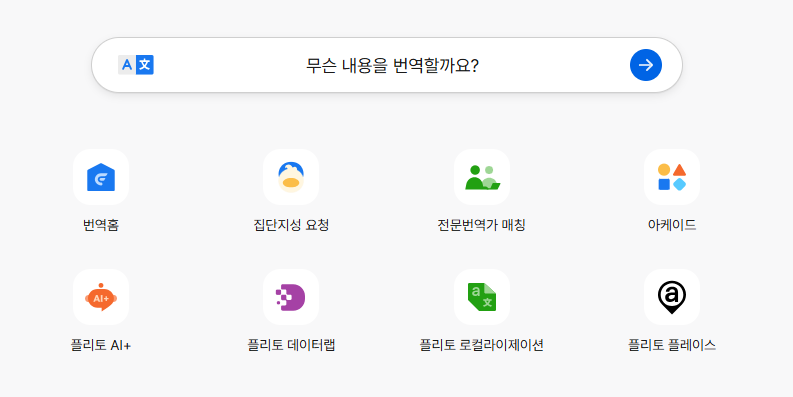Click the 아케이드 text label
The height and width of the screenshot is (397, 793).
[672, 225]
